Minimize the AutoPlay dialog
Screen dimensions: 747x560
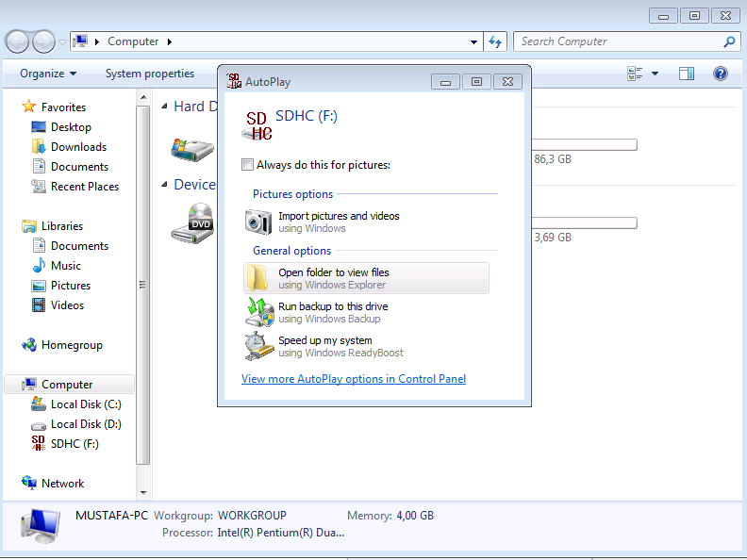pos(445,82)
